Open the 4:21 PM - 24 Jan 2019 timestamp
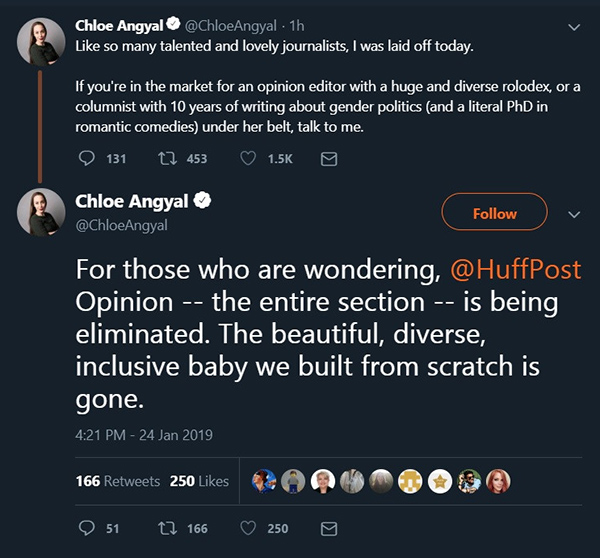600x558 pixels. pyautogui.click(x=144, y=435)
